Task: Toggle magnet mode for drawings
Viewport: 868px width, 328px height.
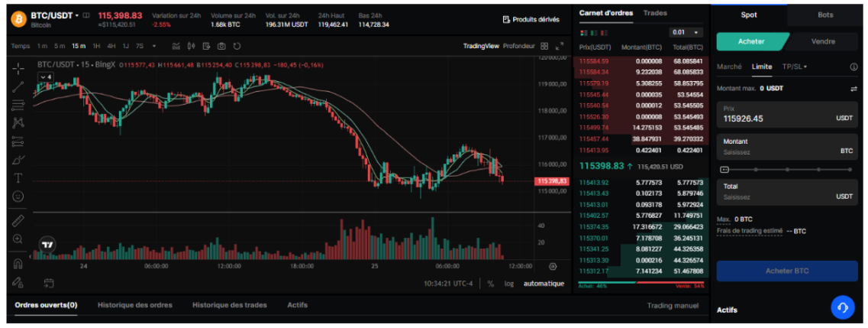Action: tap(18, 262)
